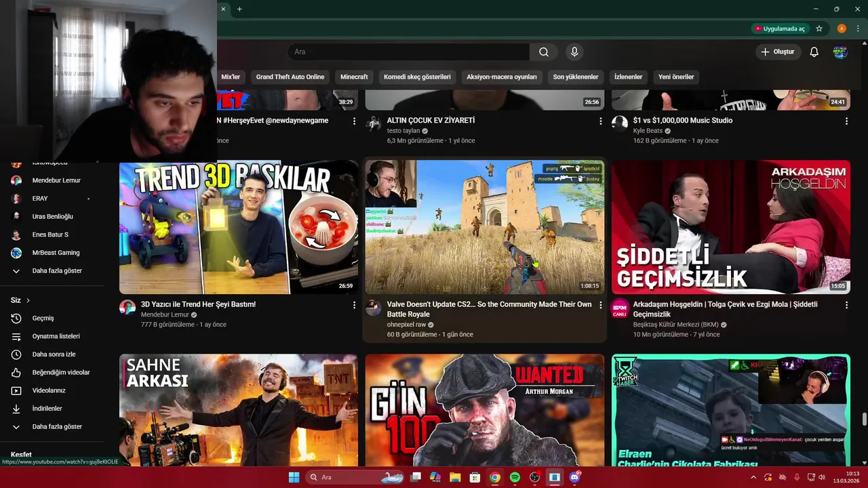868x488 pixels.
Task: Open more options for Arkadaşım Hoşgeldin video
Action: pos(846,305)
